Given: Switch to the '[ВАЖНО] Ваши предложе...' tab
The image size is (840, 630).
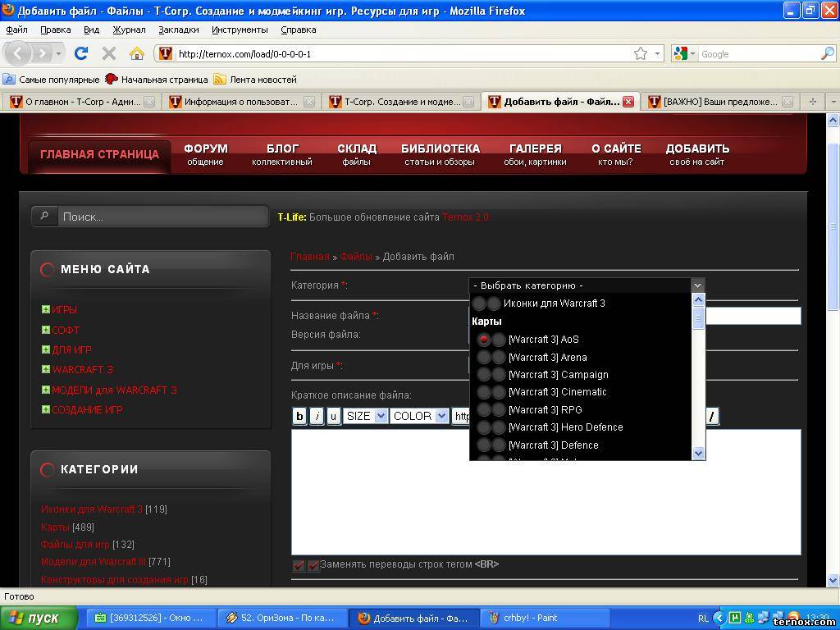Looking at the screenshot, I should pyautogui.click(x=720, y=101).
